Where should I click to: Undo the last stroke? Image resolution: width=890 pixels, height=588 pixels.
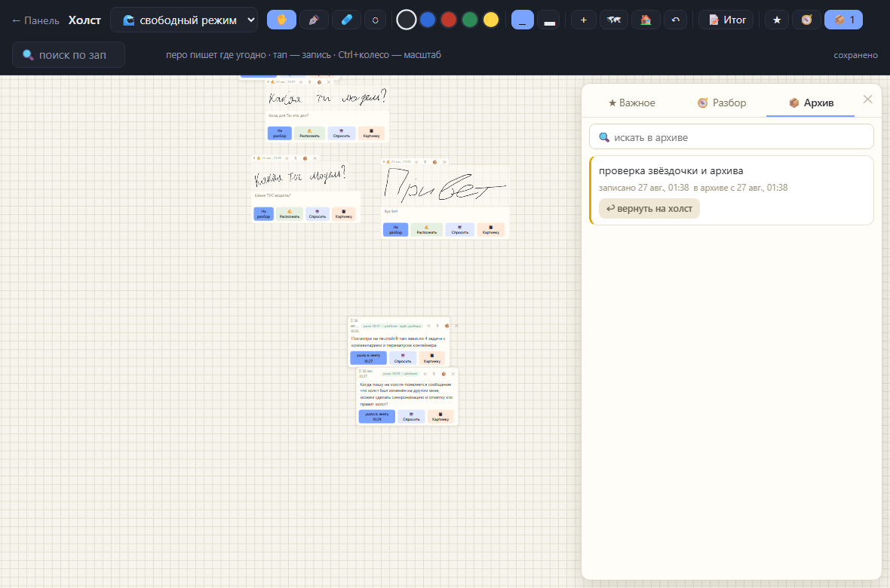coord(676,20)
